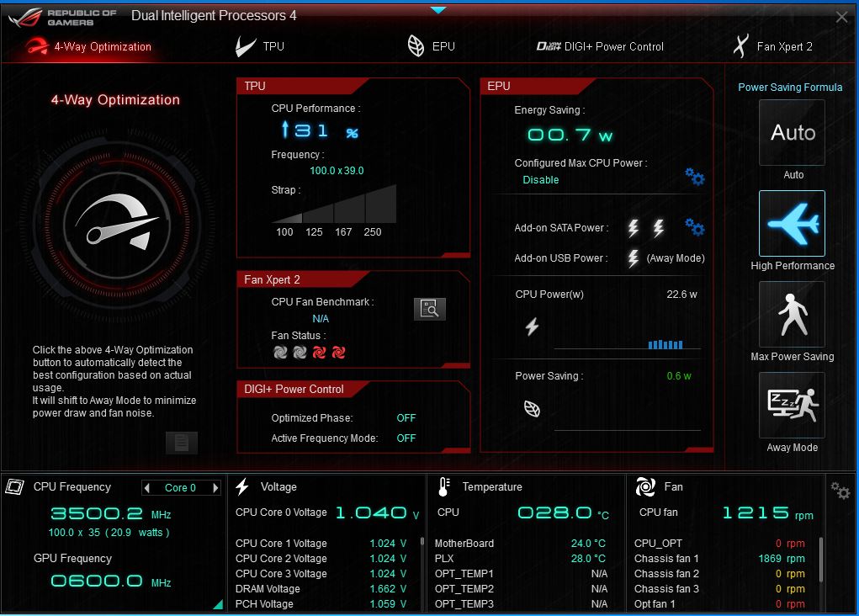The width and height of the screenshot is (859, 616).
Task: Select next CPU core with right arrow
Action: [216, 488]
